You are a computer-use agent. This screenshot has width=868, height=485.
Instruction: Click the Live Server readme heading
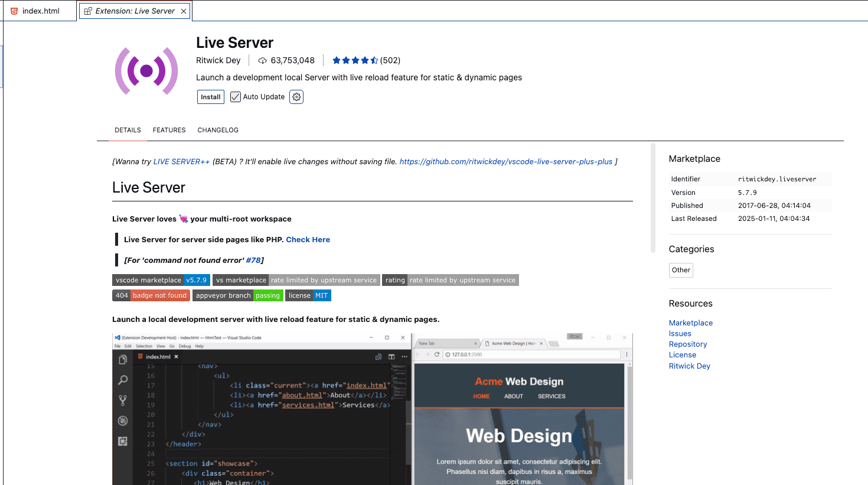tap(149, 187)
